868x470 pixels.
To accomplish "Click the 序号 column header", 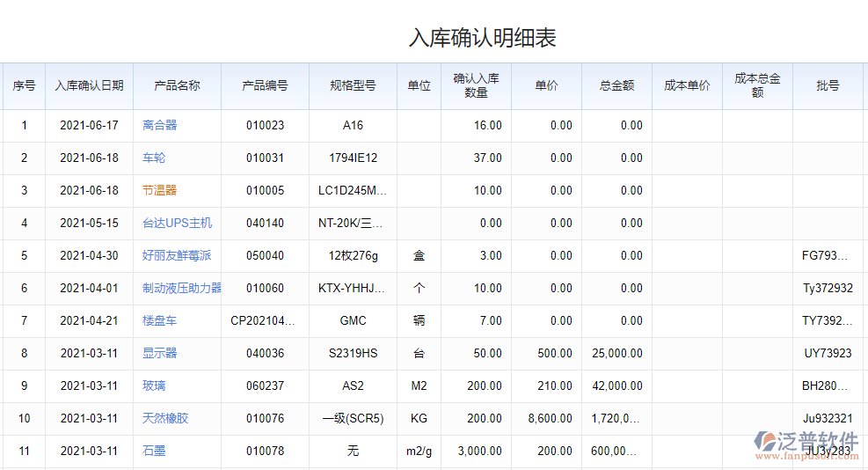I will point(24,85).
